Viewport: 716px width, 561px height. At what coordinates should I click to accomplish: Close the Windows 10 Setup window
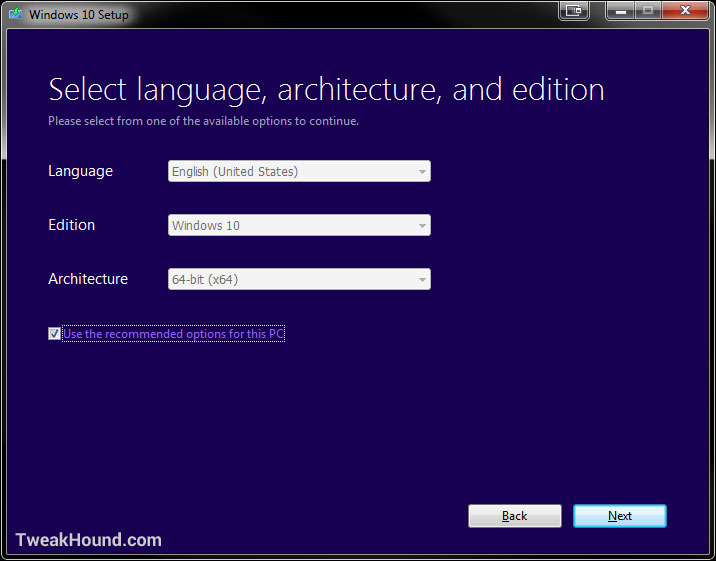685,11
